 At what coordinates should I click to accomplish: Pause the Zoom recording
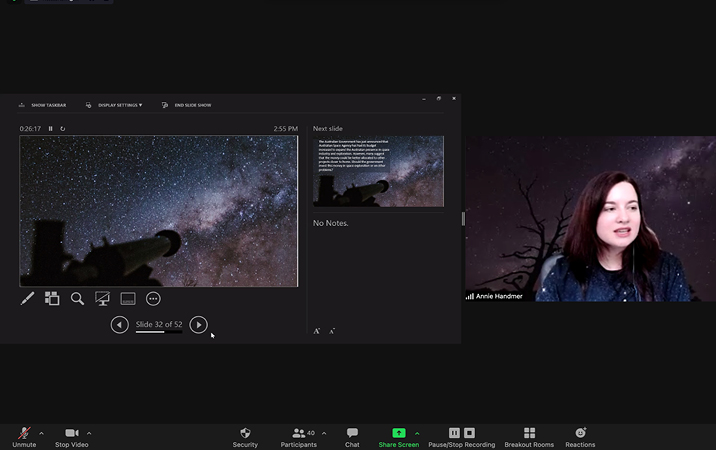pos(454,433)
